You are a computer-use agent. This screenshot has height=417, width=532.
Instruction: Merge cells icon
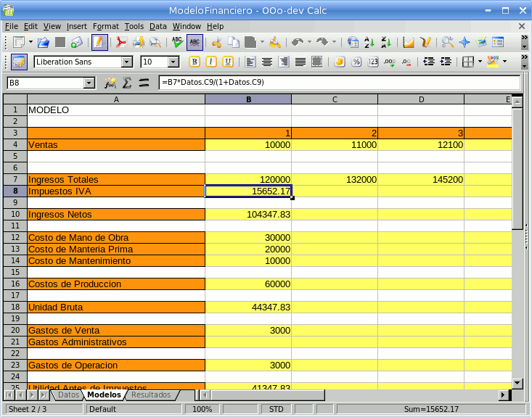point(317,62)
